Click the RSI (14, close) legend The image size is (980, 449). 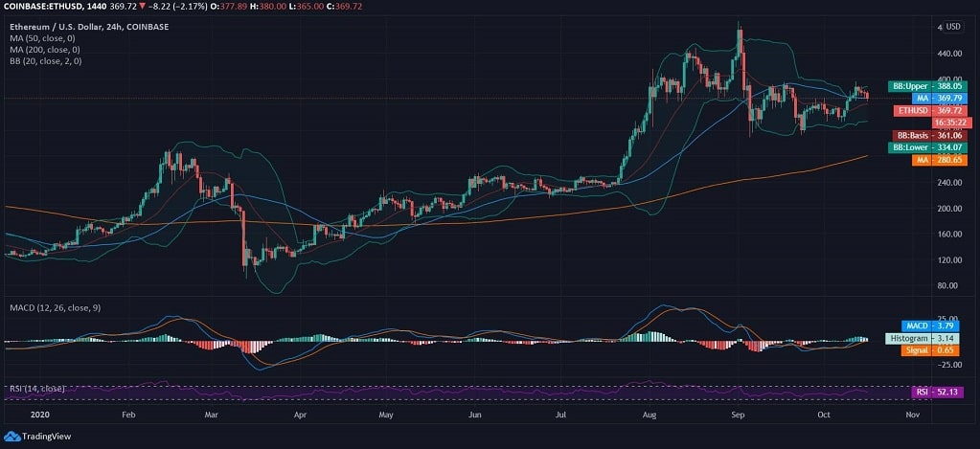pyautogui.click(x=37, y=389)
